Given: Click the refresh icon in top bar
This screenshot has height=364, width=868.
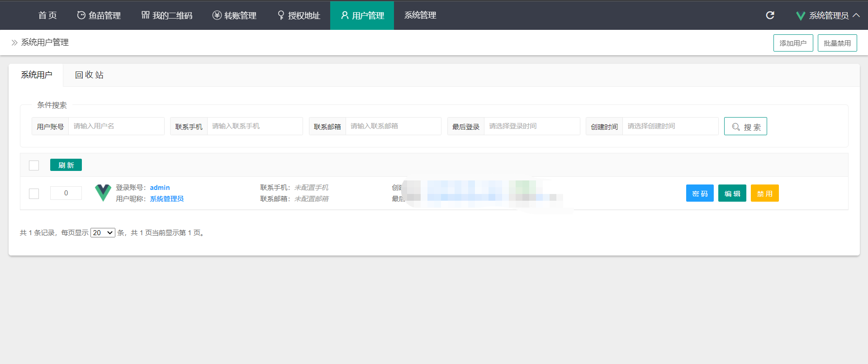Looking at the screenshot, I should tap(770, 15).
